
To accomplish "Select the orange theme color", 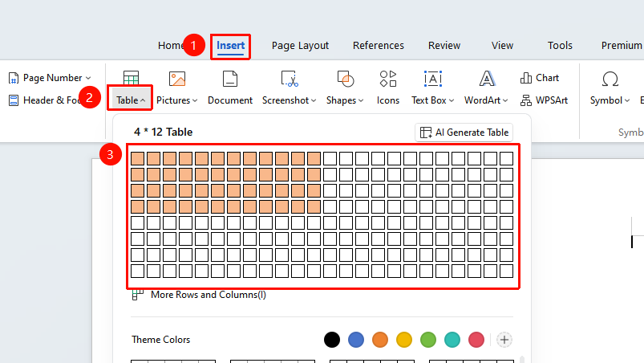I will point(380,340).
